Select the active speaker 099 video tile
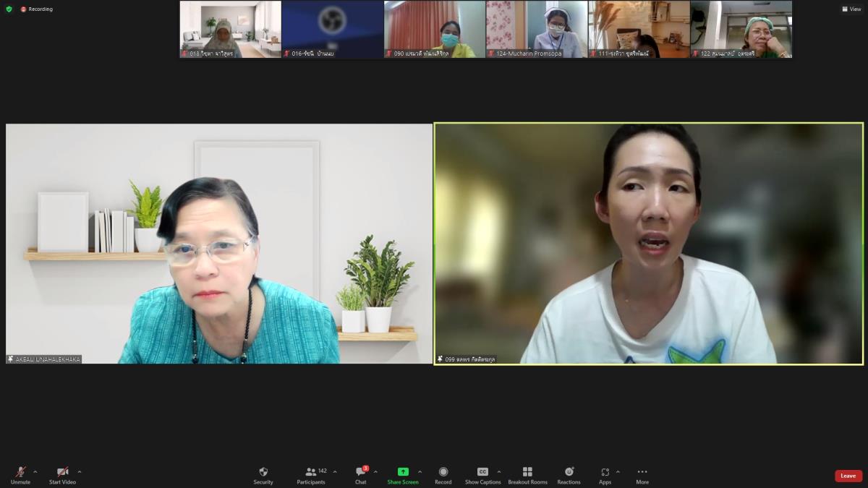Screen dimensions: 868x488 649,244
